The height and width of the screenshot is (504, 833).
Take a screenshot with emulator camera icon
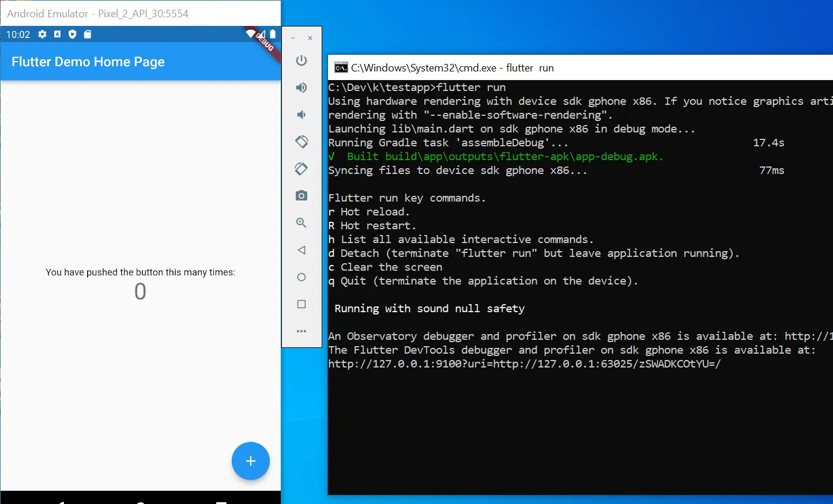tap(301, 196)
